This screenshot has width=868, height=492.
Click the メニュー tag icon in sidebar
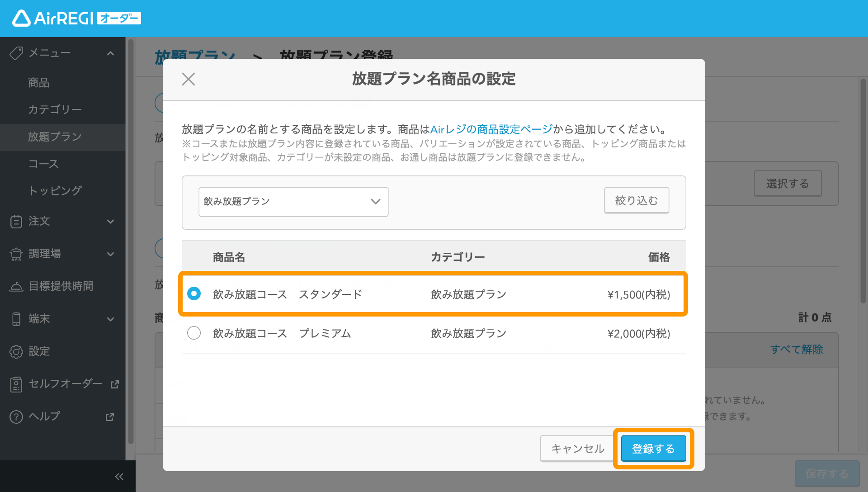click(x=16, y=53)
